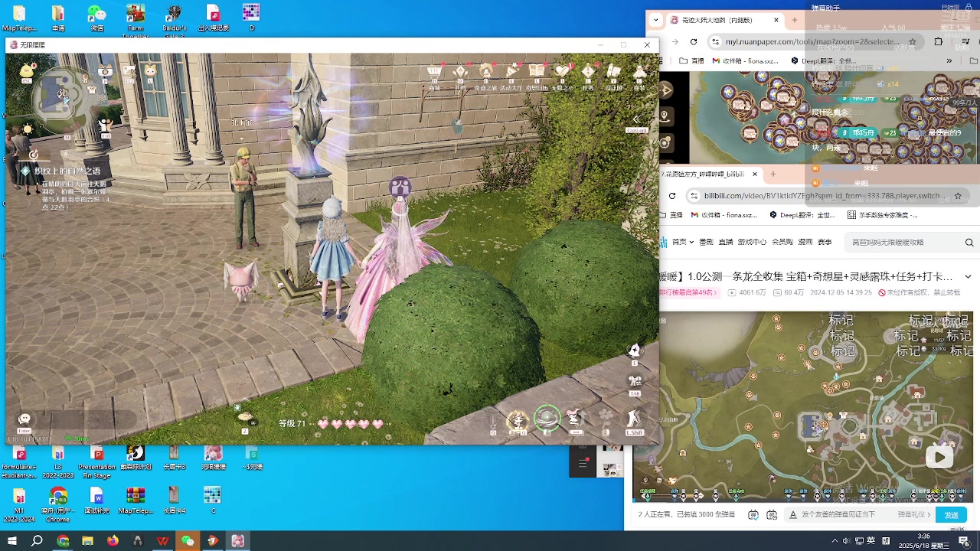Viewport: 980px width, 551px height.
Task: Play the bilibili video with play button
Action: (x=939, y=458)
